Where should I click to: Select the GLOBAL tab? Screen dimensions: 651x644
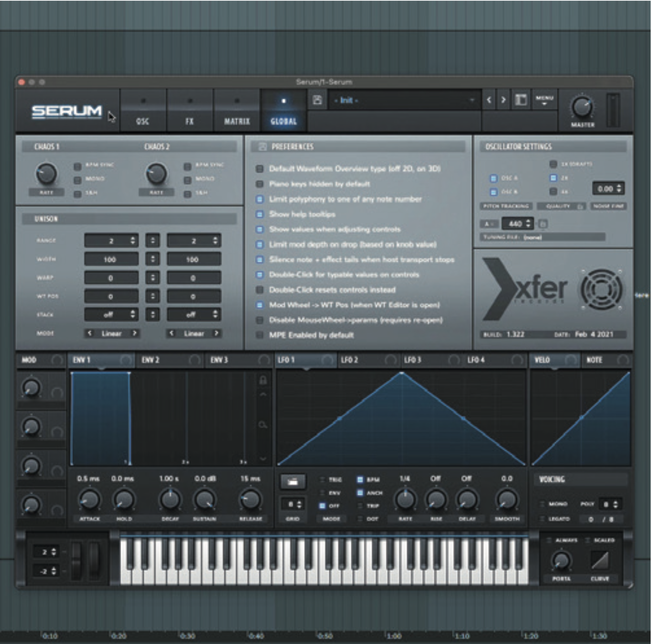tap(283, 111)
